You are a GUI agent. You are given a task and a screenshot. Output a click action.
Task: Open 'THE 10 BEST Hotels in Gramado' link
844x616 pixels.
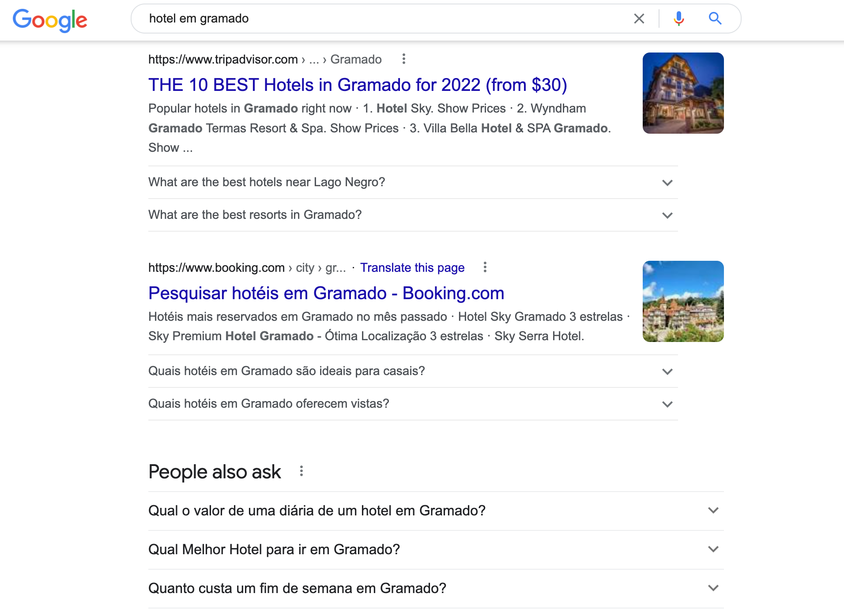tap(358, 85)
